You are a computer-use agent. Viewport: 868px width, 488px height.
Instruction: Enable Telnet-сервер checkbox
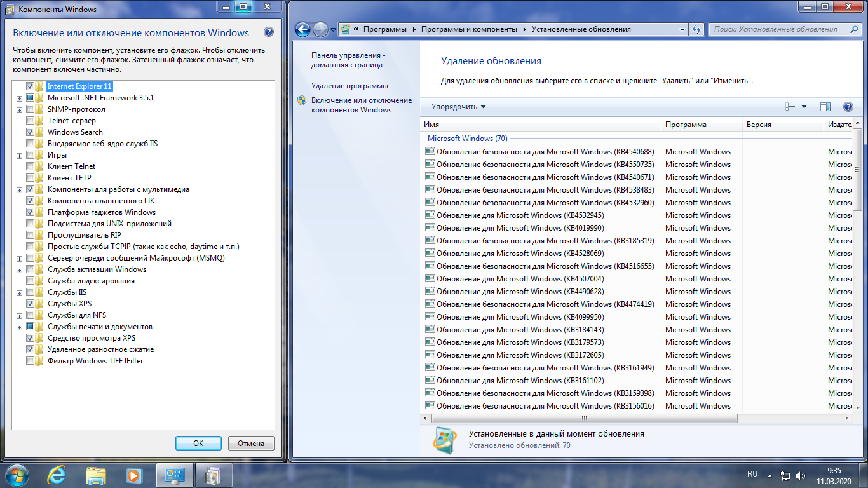click(x=30, y=121)
